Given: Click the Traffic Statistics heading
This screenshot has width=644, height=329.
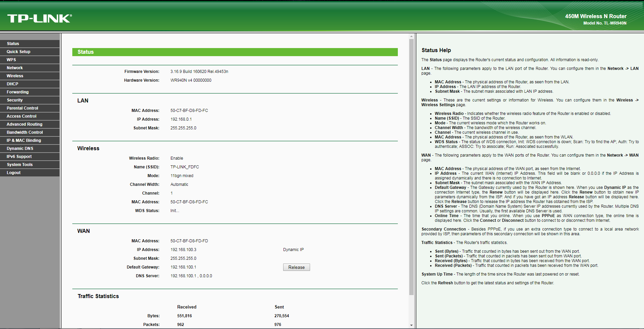Looking at the screenshot, I should tap(98, 296).
